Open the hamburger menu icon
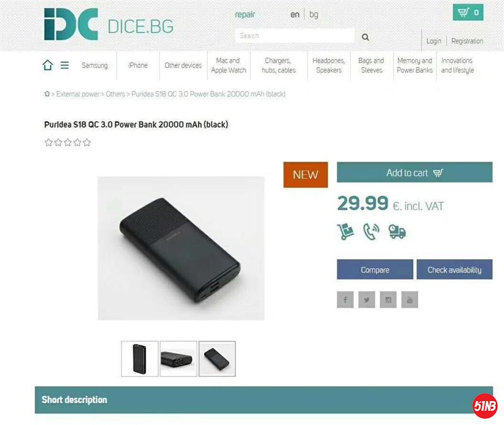The width and height of the screenshot is (504, 425). pos(65,66)
